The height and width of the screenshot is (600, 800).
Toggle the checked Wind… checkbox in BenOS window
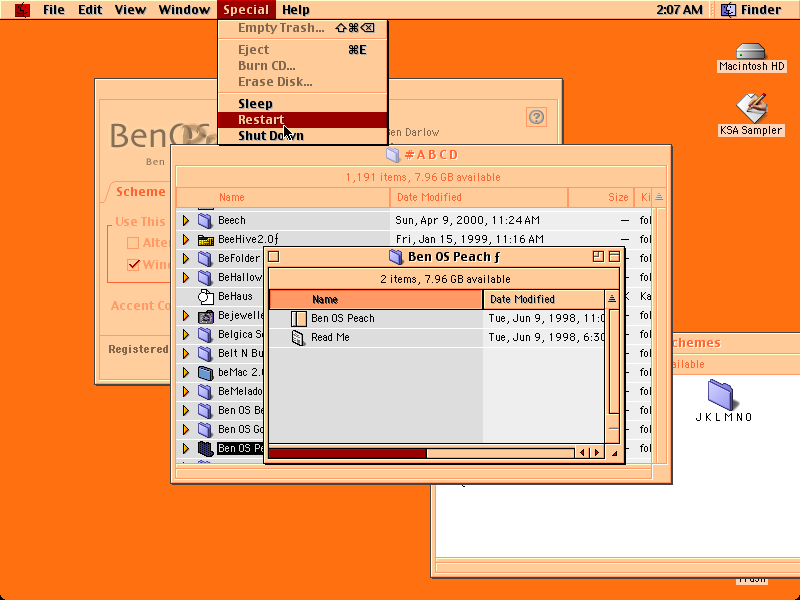point(133,265)
